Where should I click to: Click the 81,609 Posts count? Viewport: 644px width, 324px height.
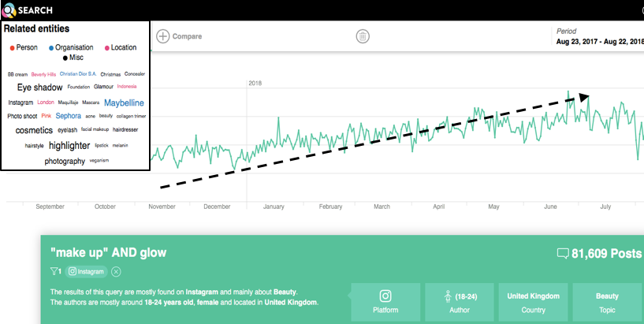pyautogui.click(x=606, y=253)
